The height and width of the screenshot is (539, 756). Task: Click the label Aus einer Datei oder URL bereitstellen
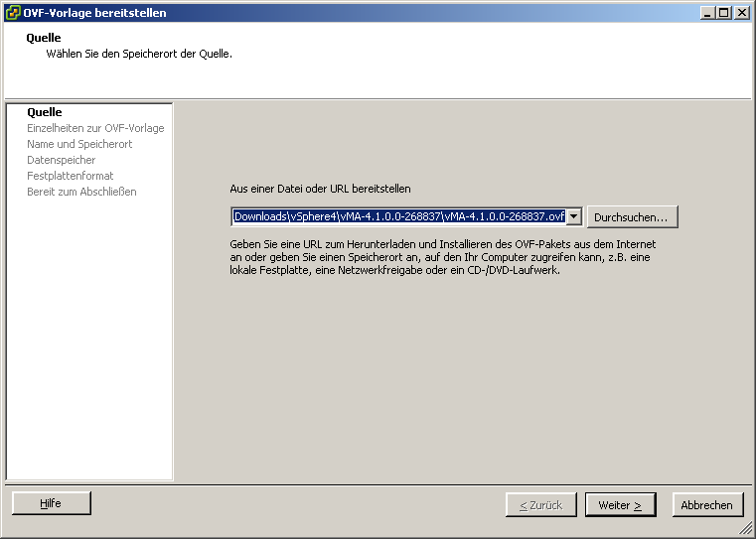(x=320, y=189)
